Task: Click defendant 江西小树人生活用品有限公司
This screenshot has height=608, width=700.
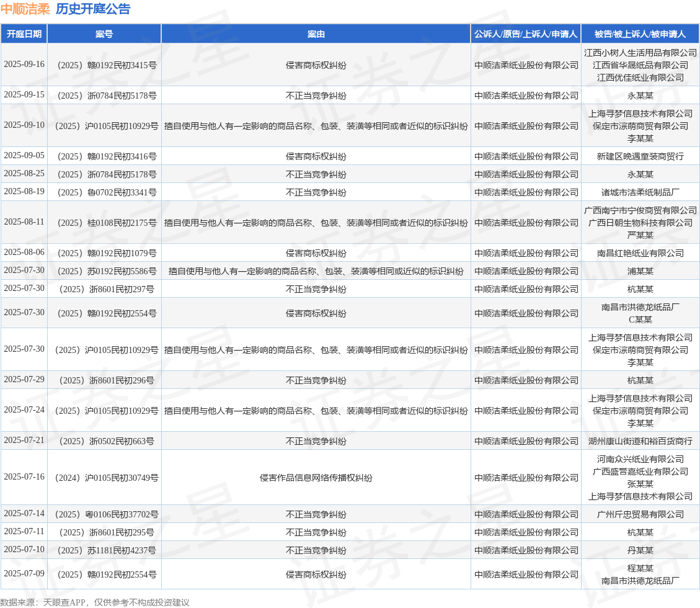Action: (x=640, y=53)
